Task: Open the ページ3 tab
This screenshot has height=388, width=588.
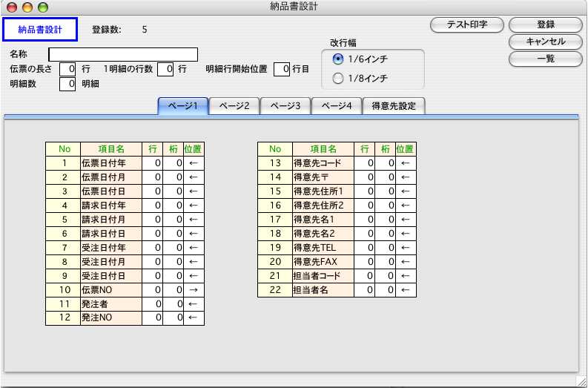Action: pos(285,106)
